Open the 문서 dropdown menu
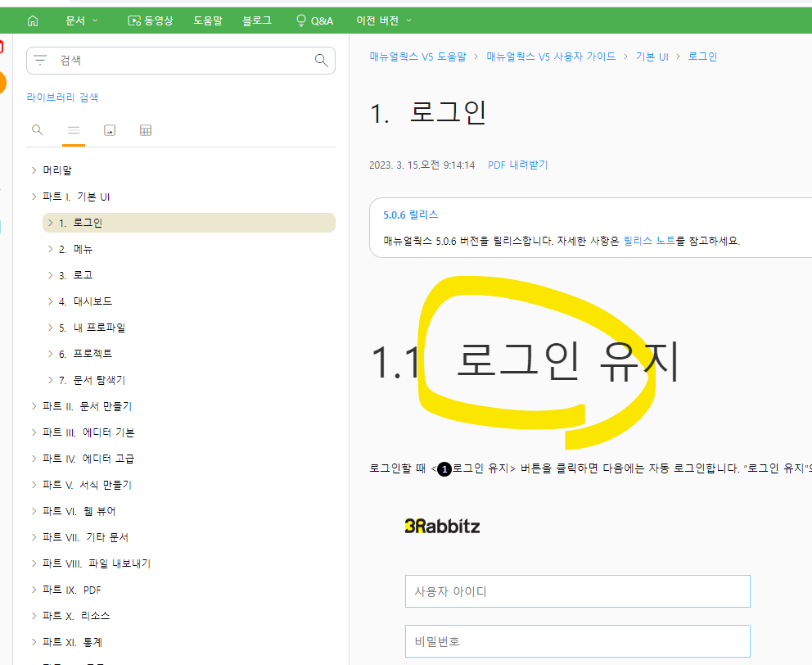 [81, 20]
